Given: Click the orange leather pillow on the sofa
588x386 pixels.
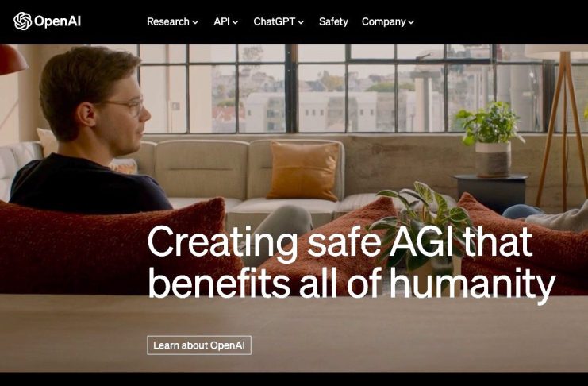Looking at the screenshot, I should 303,170.
